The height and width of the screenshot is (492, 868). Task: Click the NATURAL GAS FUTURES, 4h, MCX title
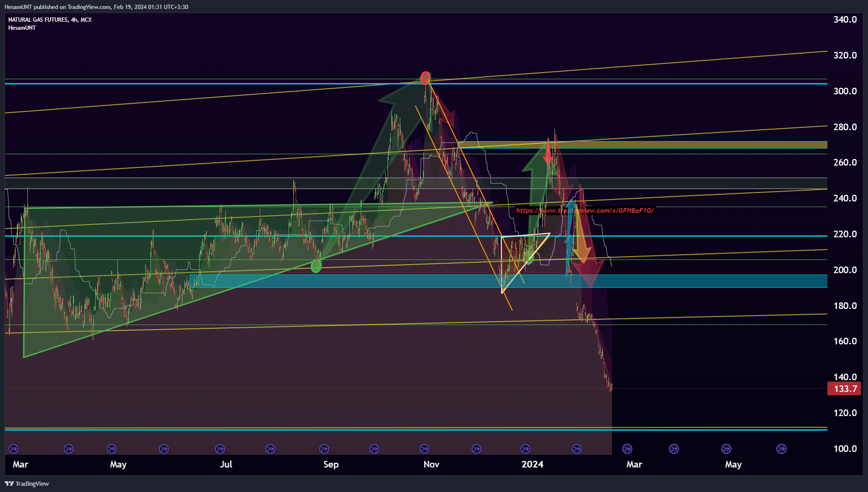[50, 20]
